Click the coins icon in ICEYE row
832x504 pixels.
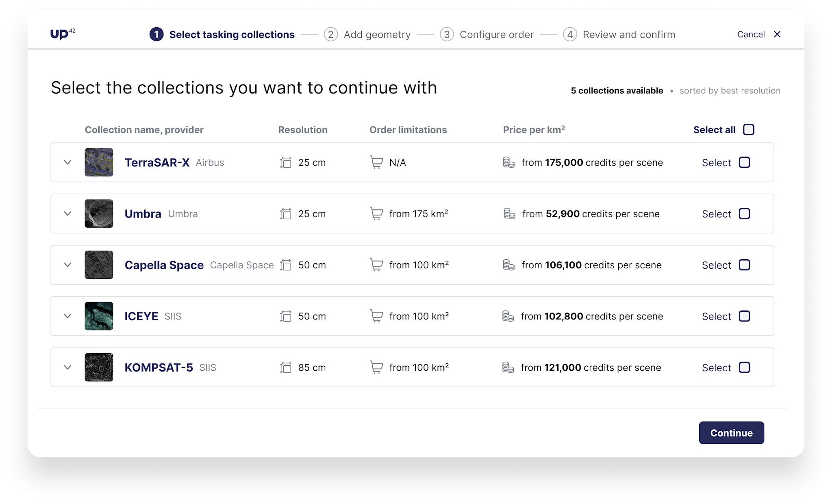[x=508, y=316]
